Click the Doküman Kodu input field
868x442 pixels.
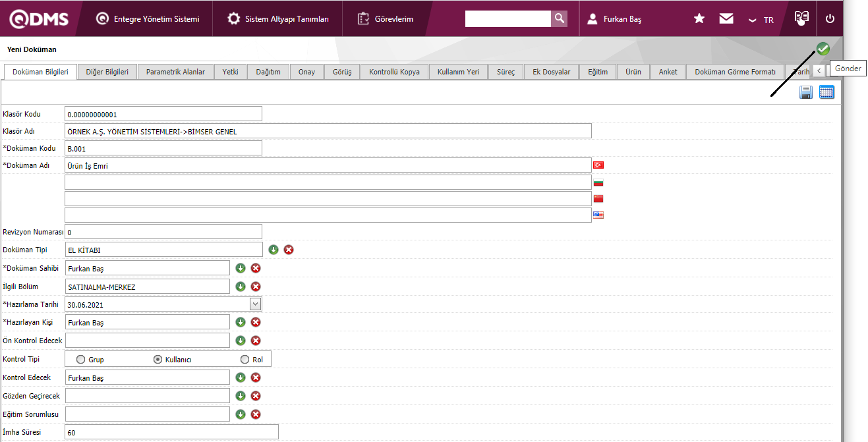point(163,148)
